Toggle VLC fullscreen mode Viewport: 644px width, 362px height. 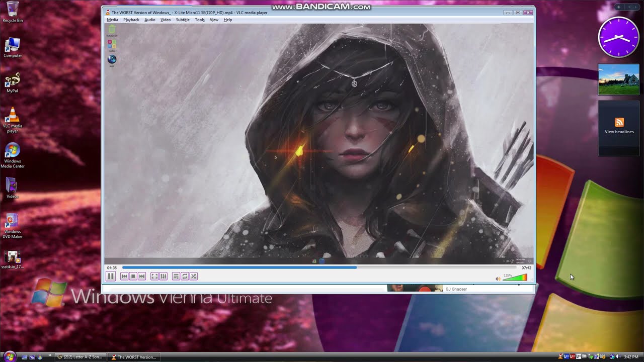[x=154, y=276]
